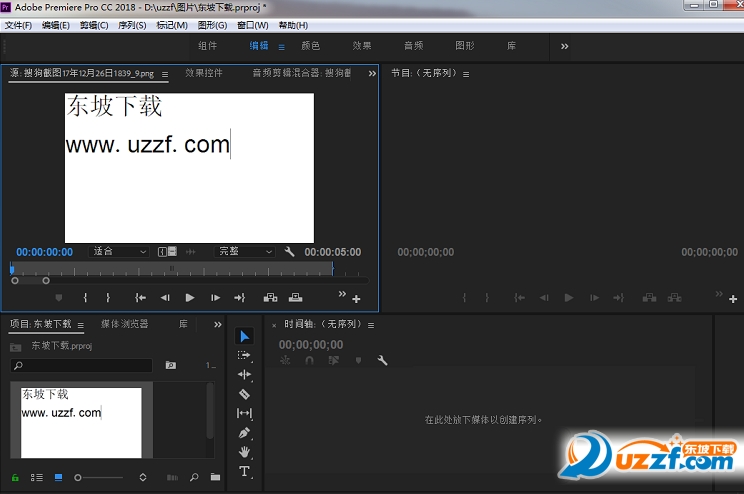Add marker button in timeline panel
The image size is (744, 494).
[x=358, y=361]
